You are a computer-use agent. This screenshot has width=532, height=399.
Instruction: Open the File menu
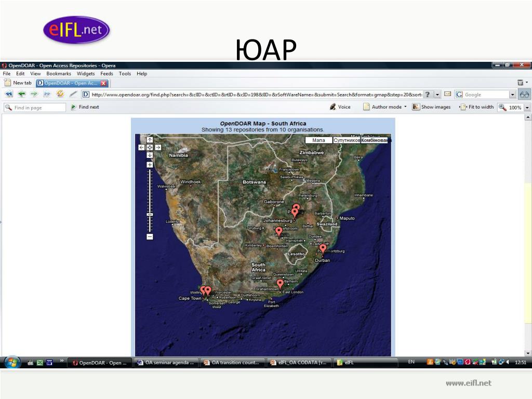point(6,74)
